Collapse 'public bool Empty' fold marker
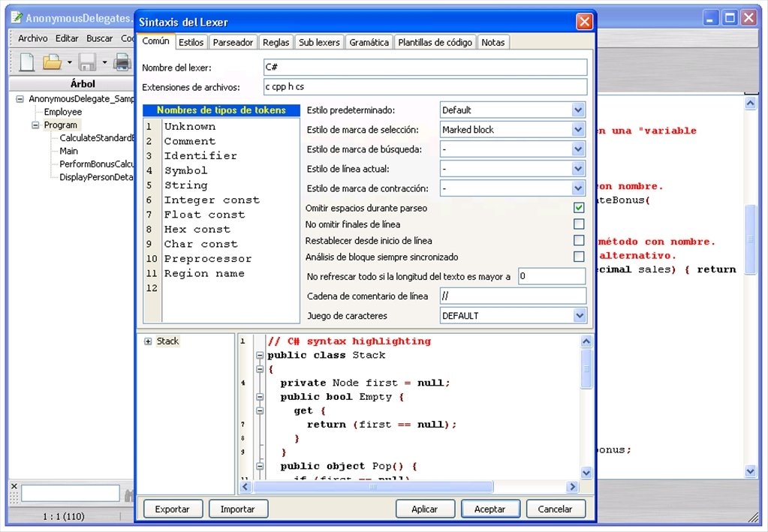This screenshot has width=768, height=532. tap(260, 397)
